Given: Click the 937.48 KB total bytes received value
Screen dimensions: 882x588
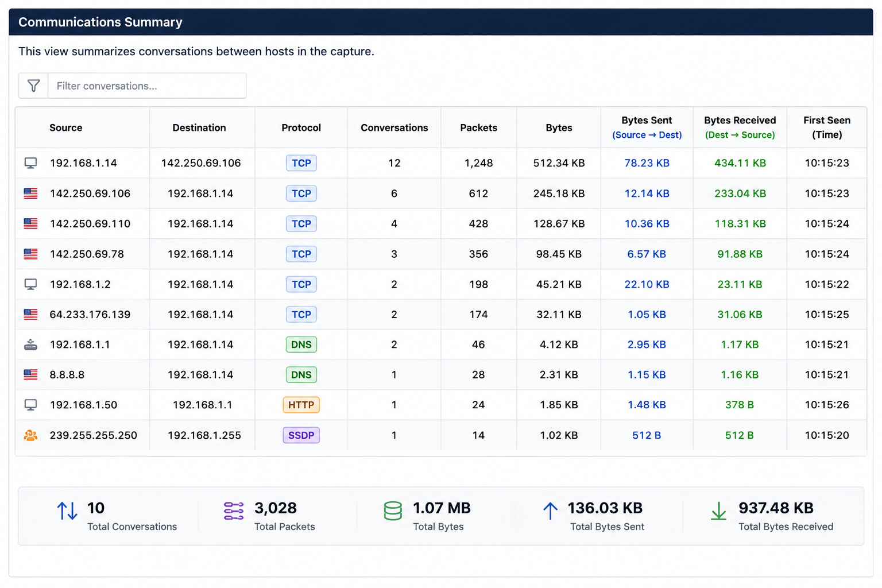Looking at the screenshot, I should [776, 508].
